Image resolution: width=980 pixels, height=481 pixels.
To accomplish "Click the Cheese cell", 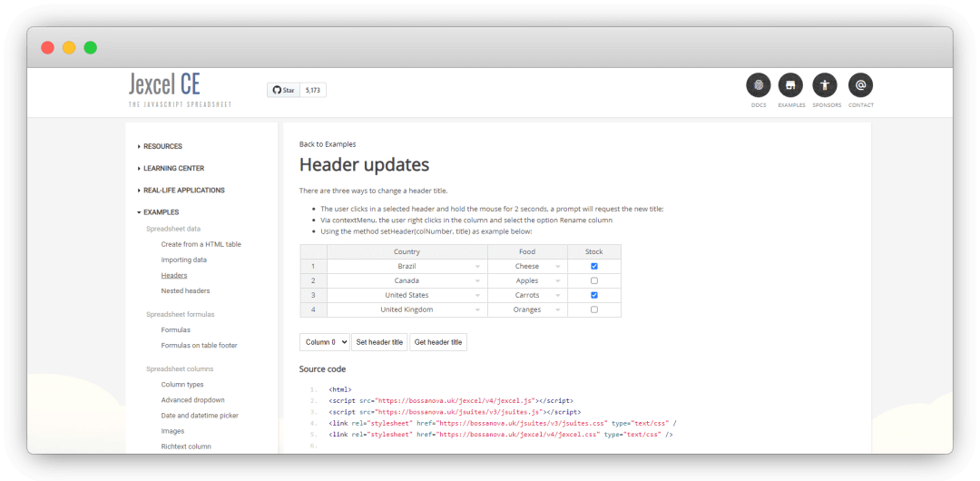I will coord(527,267).
